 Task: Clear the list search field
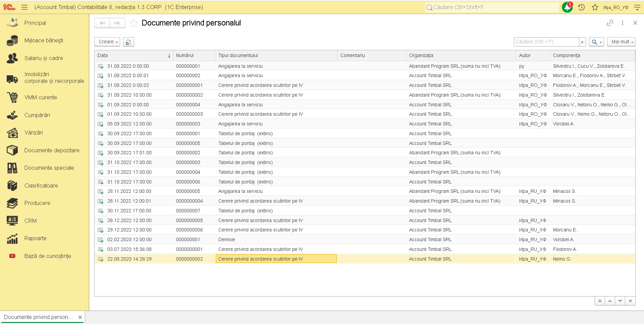(582, 42)
